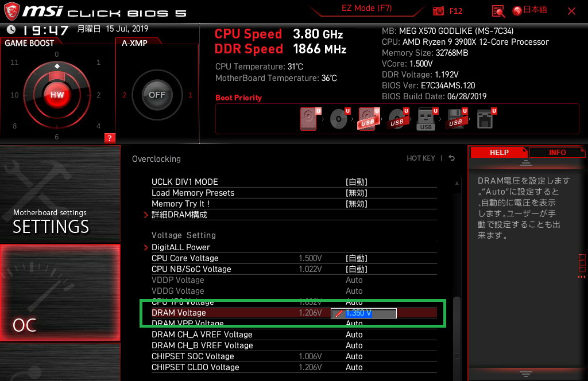Click the Voltage Setting section heading
Screen dimensions: 588x381
(x=184, y=235)
